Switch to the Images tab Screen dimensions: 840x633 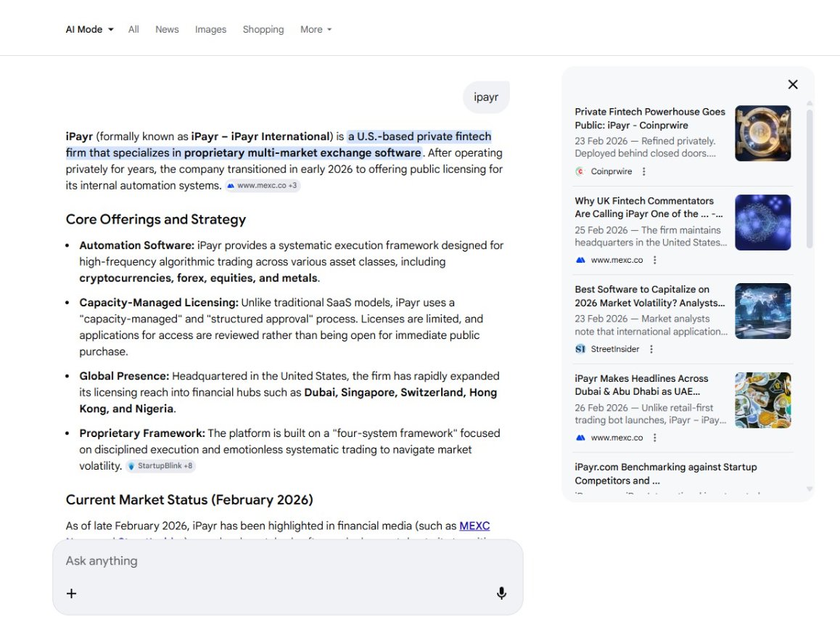210,30
